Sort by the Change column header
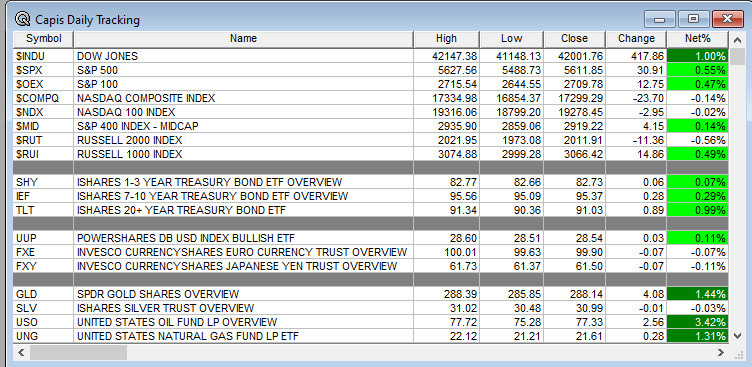Viewport: 752px width, 367px height. (636, 39)
